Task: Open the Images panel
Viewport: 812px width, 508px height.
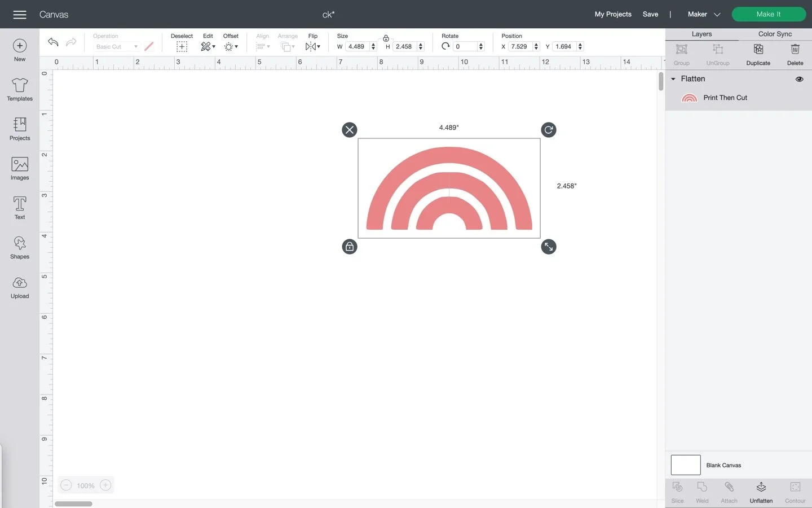Action: 19,168
